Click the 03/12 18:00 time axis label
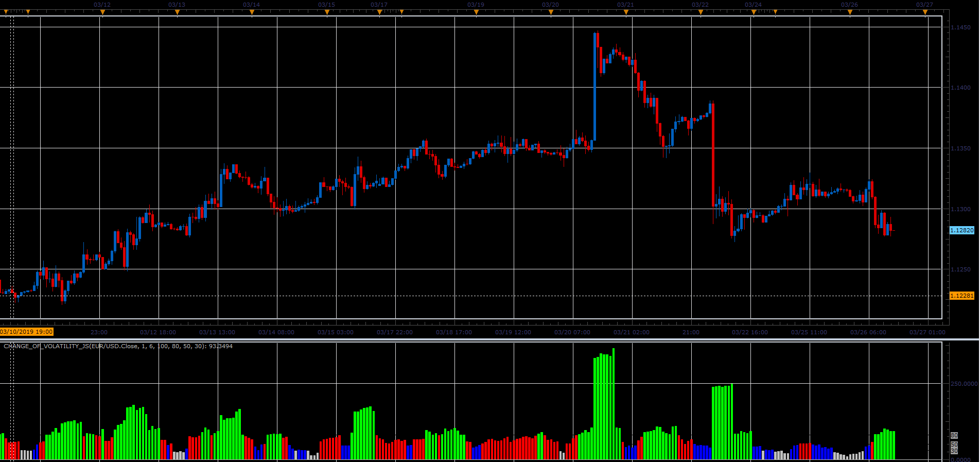 coord(158,332)
